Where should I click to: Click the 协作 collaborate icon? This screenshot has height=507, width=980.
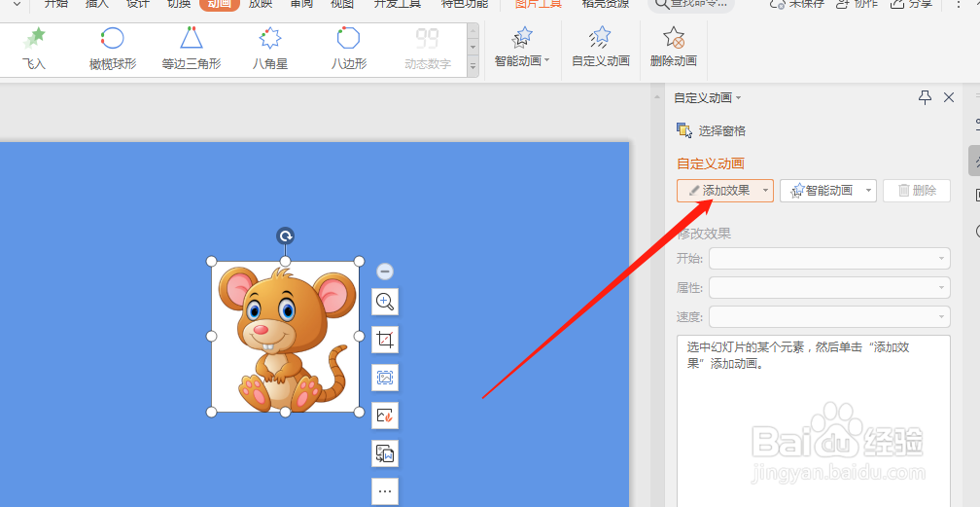(843, 4)
